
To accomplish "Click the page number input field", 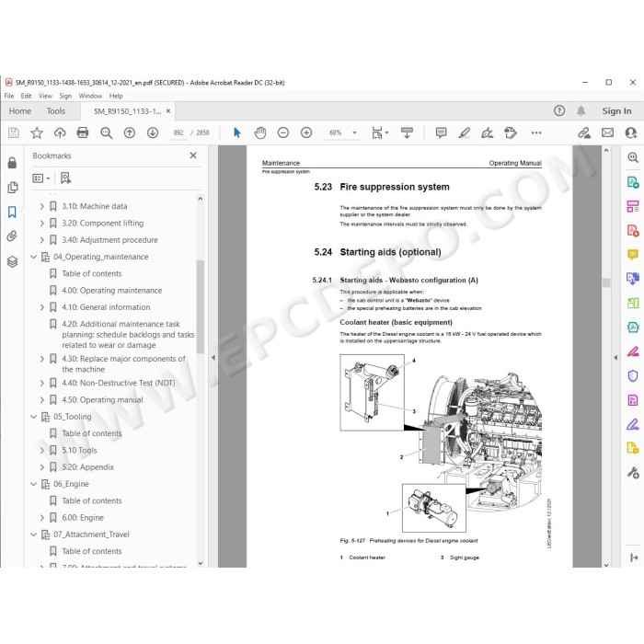I will point(178,132).
